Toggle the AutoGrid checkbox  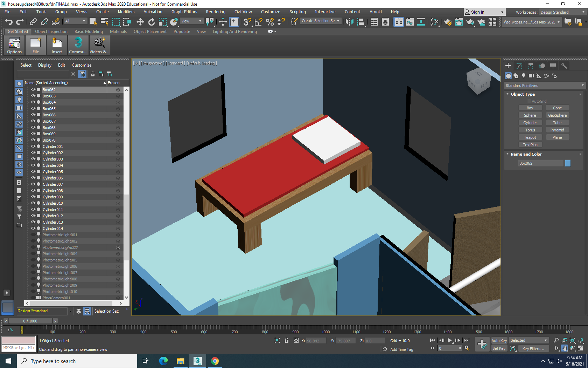530,101
